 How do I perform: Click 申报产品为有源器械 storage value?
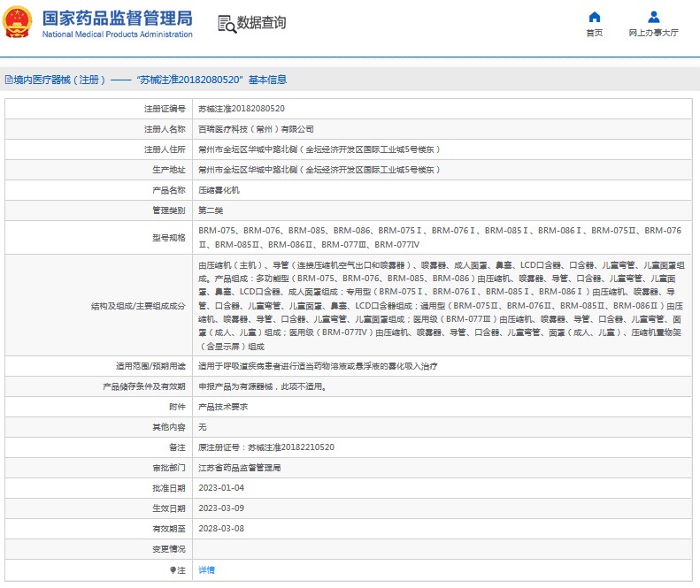tap(263, 386)
